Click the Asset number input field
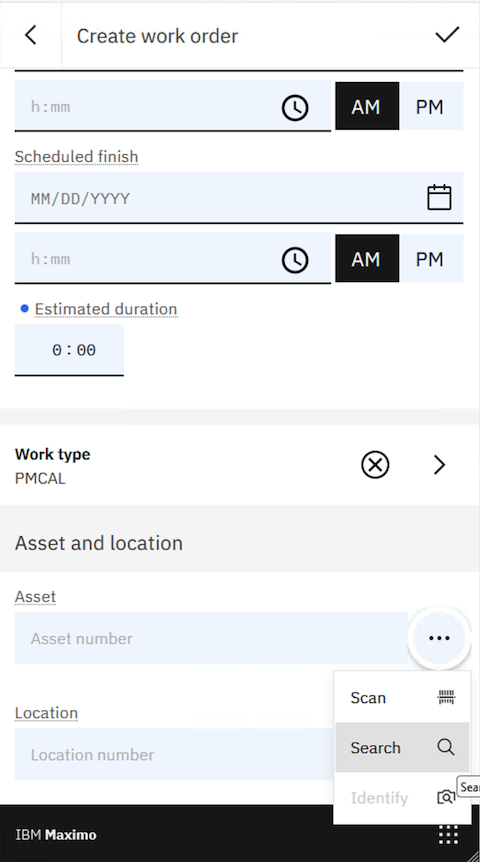The image size is (480, 862). 211,638
